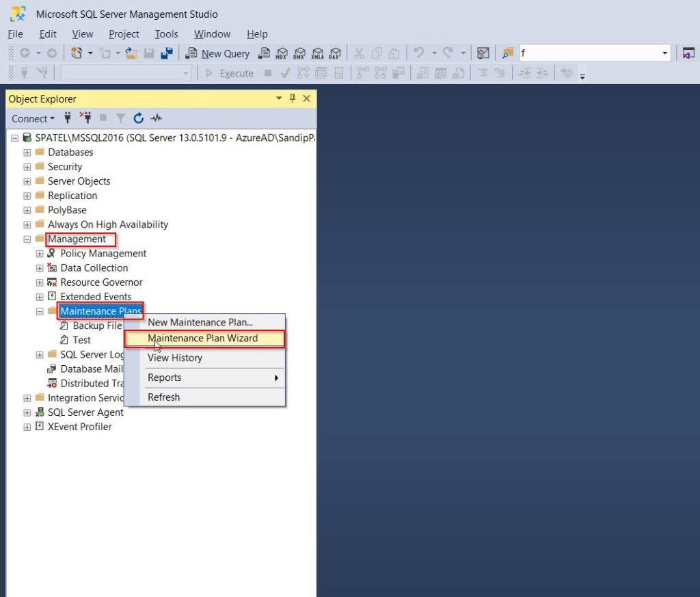
Task: Open the Undo history dropdown arrow
Action: (434, 53)
